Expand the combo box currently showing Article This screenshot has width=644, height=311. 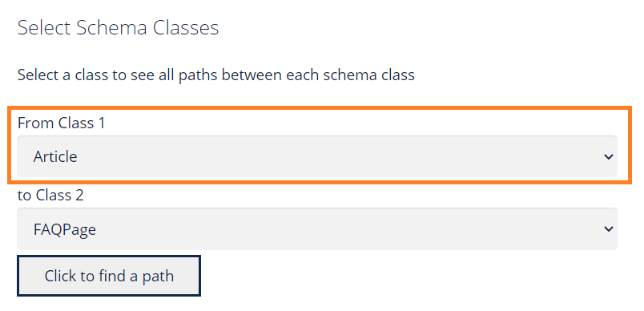[x=316, y=156]
